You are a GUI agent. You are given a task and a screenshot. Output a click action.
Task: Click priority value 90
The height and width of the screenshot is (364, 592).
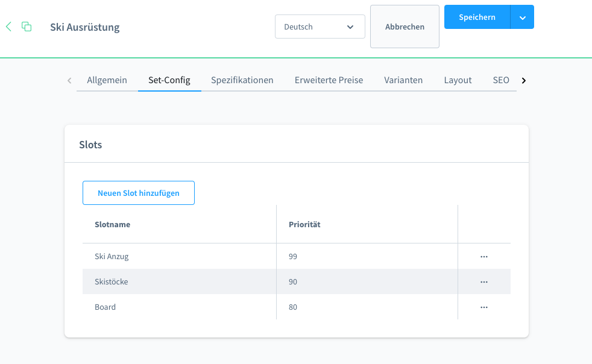[293, 281]
